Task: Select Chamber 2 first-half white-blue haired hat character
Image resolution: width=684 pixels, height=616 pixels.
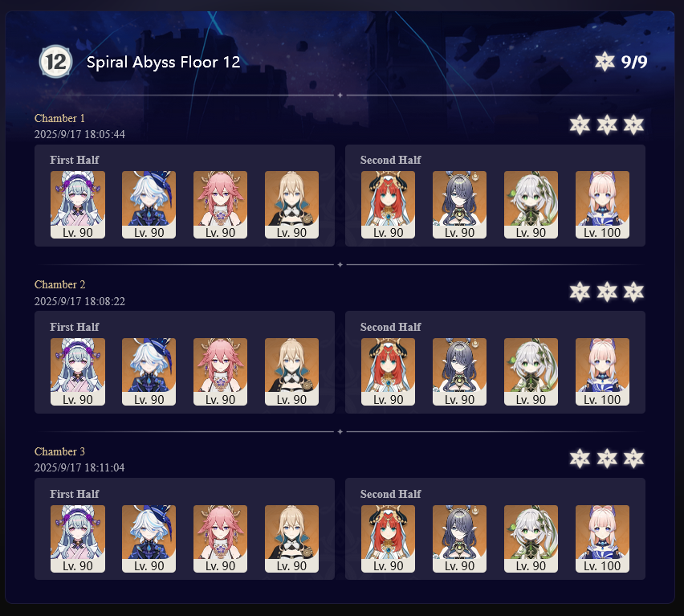Action: [149, 372]
